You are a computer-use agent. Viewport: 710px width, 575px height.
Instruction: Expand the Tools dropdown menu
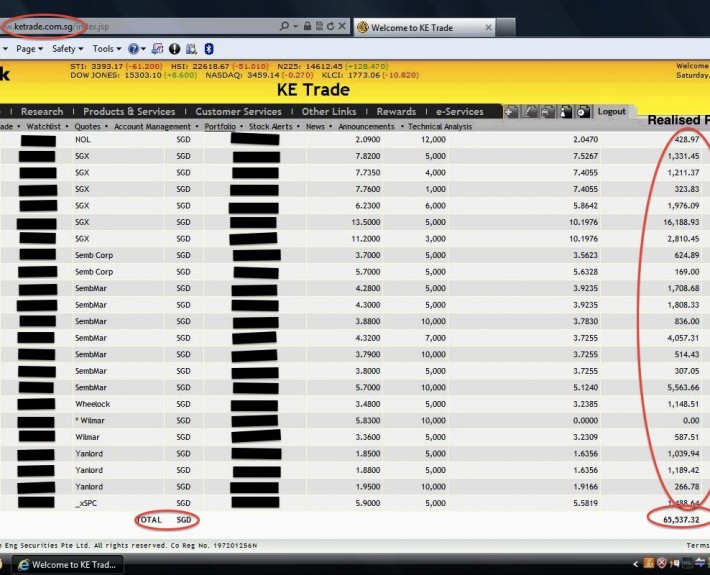[x=106, y=48]
